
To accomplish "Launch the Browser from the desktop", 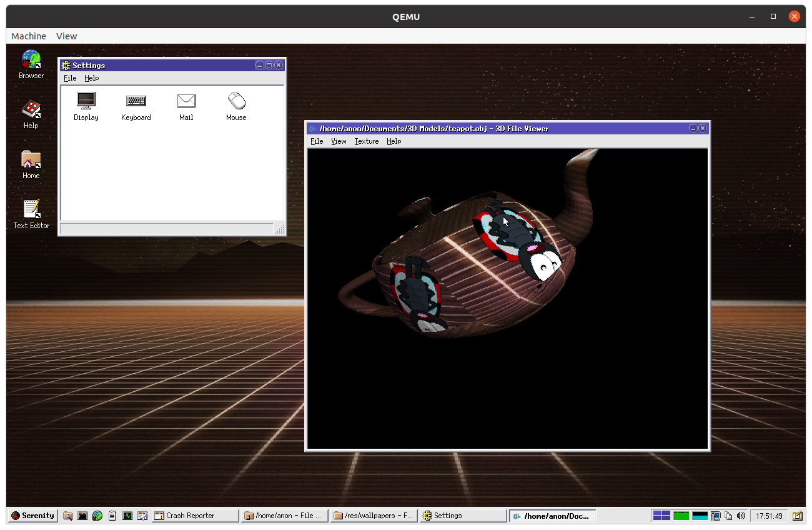I will coord(31,61).
